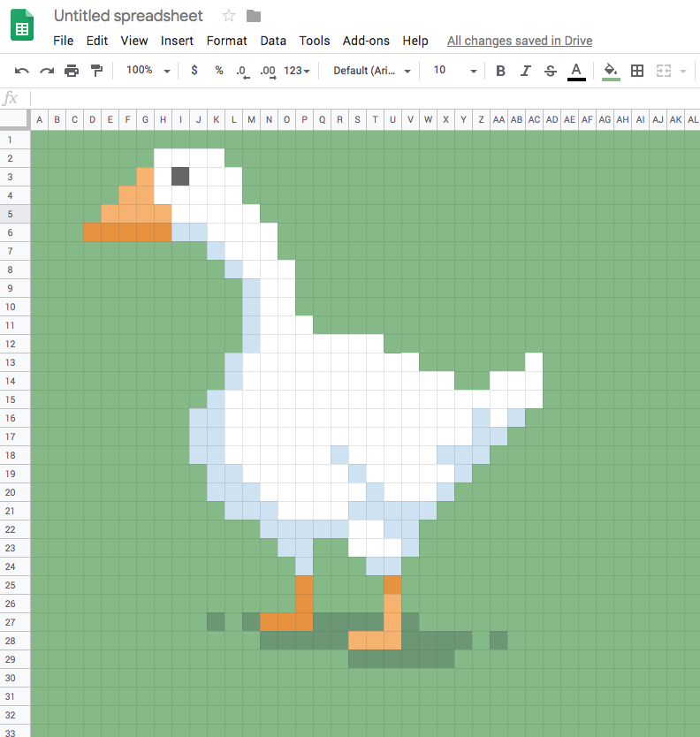Select row 1 header
This screenshot has width=700, height=737.
tap(15, 140)
